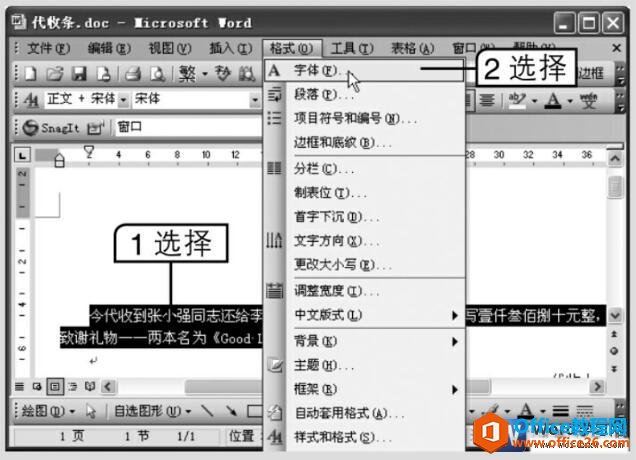The width and height of the screenshot is (636, 460).
Task: Switch to Outline view icon
Action: click(73, 386)
